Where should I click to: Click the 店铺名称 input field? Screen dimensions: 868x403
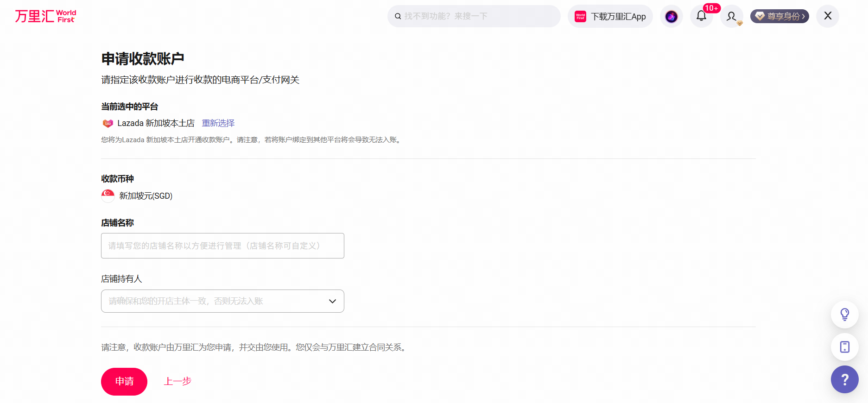[222, 246]
